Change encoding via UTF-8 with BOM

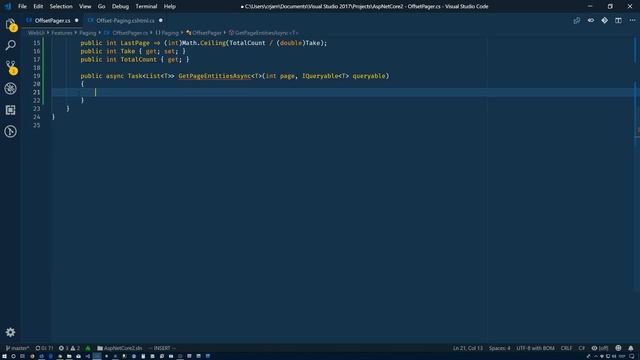click(535, 348)
